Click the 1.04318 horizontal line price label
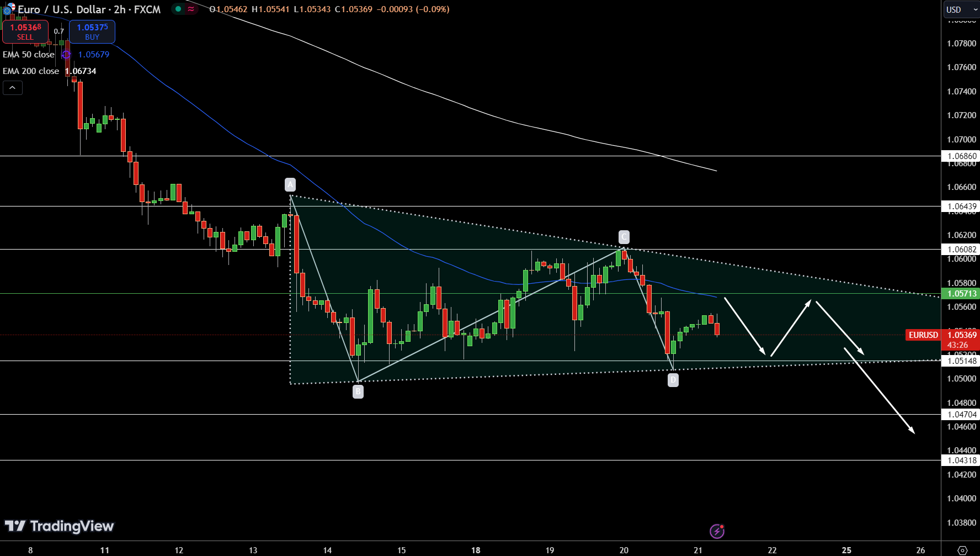 [x=961, y=460]
